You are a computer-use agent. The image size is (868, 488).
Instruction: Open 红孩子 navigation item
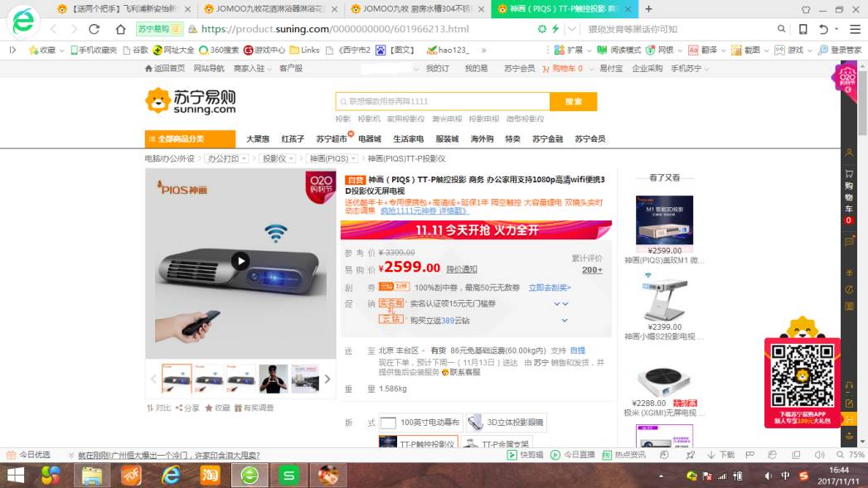tap(293, 139)
